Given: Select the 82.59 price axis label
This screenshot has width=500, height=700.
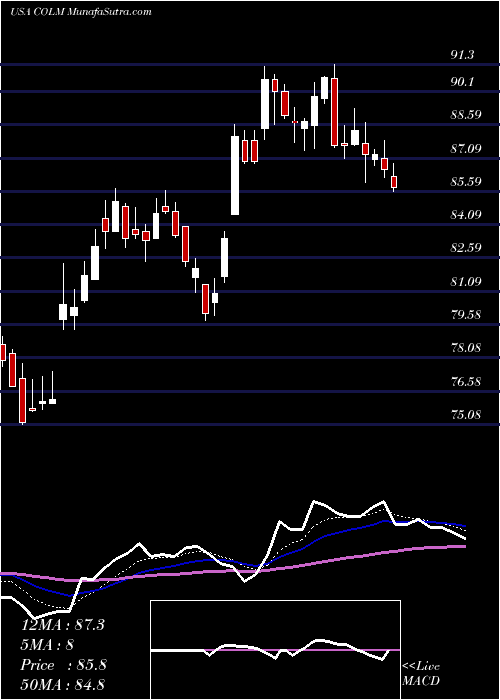Looking at the screenshot, I should click(466, 247).
